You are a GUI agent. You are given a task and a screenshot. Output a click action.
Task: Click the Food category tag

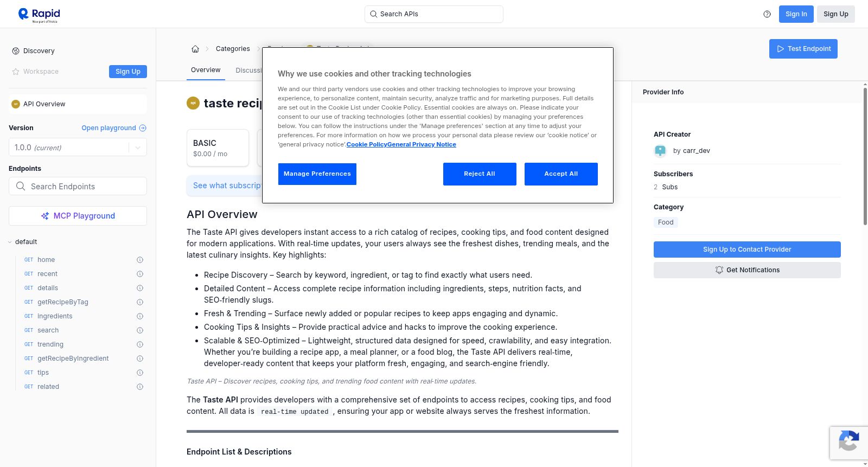point(666,222)
